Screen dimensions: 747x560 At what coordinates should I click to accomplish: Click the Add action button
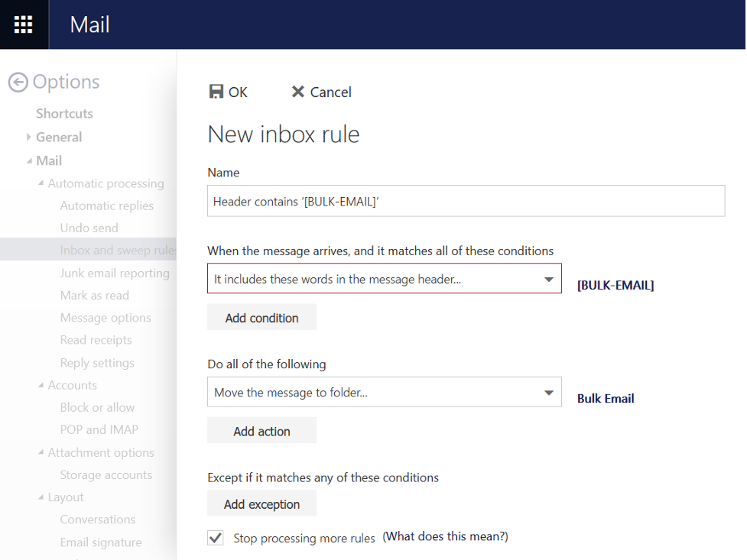coord(261,432)
